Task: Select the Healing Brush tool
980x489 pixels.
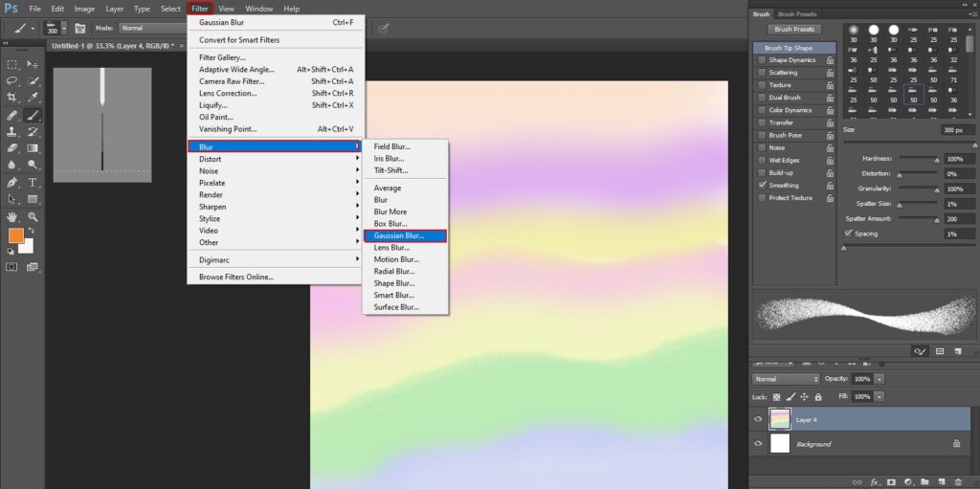Action: click(x=11, y=115)
